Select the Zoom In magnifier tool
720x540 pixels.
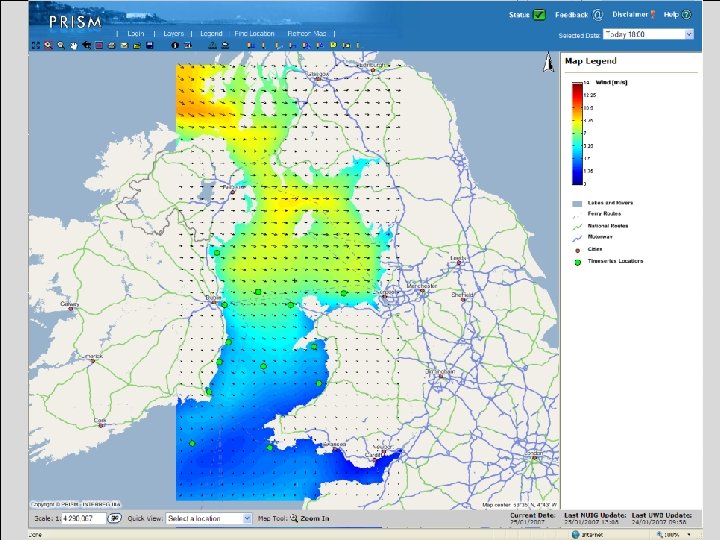pos(48,45)
